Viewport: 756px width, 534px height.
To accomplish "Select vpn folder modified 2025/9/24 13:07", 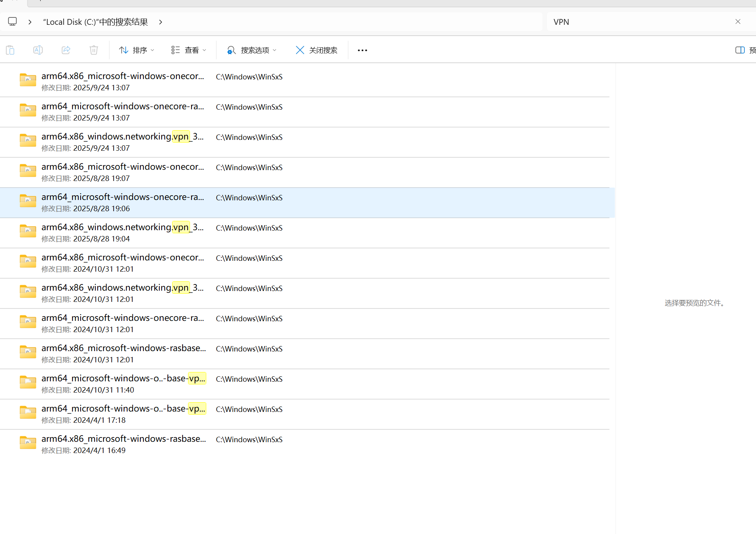I will tap(123, 137).
